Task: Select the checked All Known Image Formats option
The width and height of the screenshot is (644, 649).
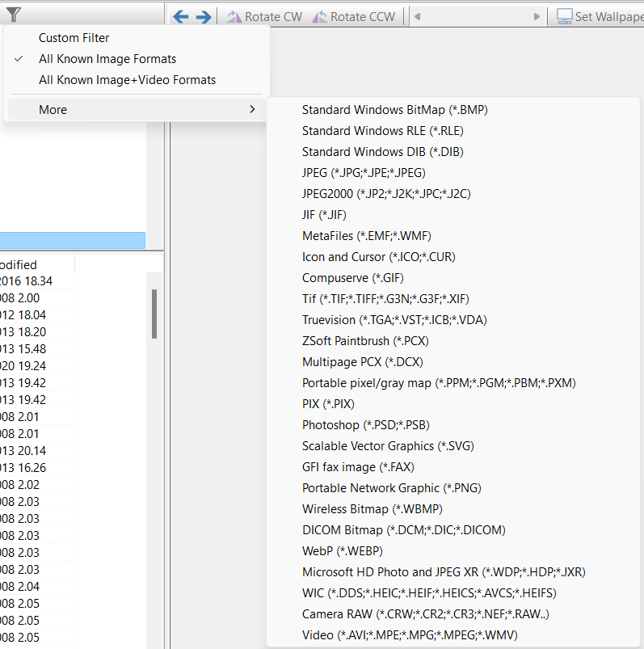Action: pos(107,59)
